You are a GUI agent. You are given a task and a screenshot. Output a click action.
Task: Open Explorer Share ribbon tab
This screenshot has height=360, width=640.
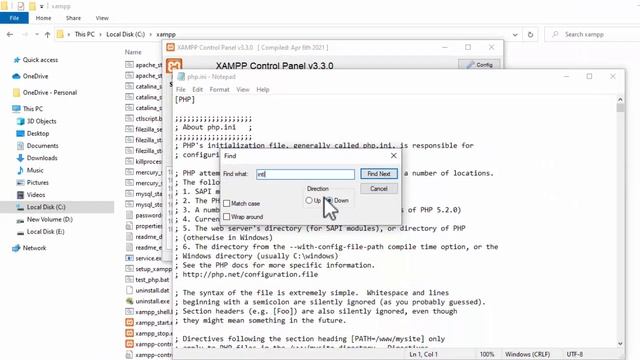point(73,18)
